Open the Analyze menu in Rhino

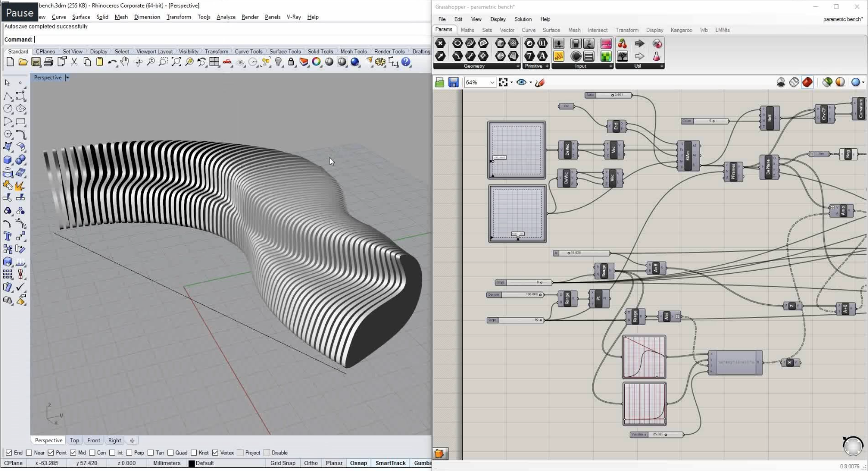pyautogui.click(x=226, y=17)
